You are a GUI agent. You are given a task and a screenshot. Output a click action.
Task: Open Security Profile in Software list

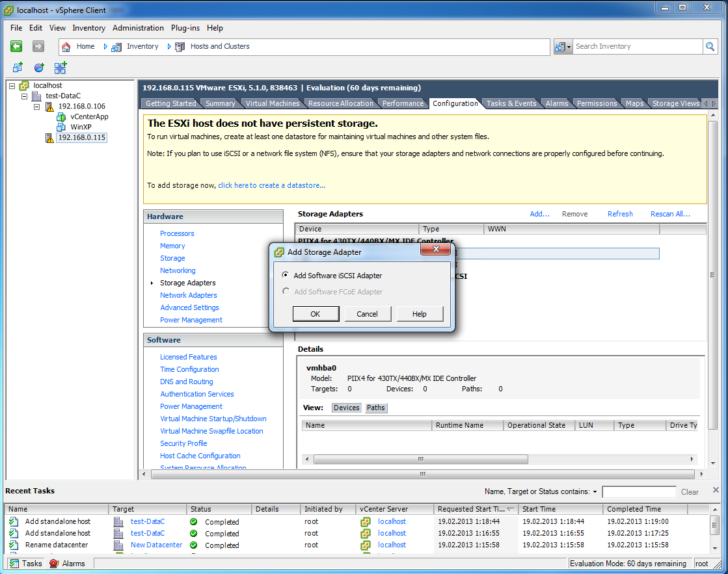coord(183,443)
